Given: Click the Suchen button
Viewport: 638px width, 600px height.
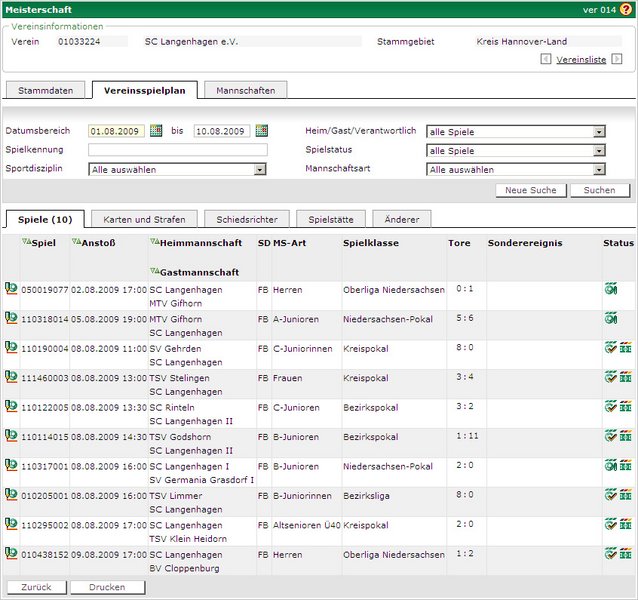Looking at the screenshot, I should click(599, 190).
